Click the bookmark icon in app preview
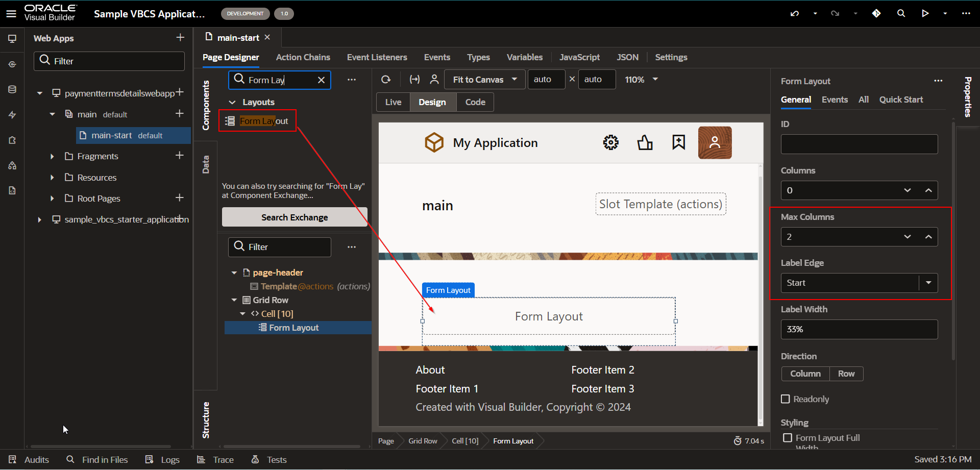 coord(678,142)
